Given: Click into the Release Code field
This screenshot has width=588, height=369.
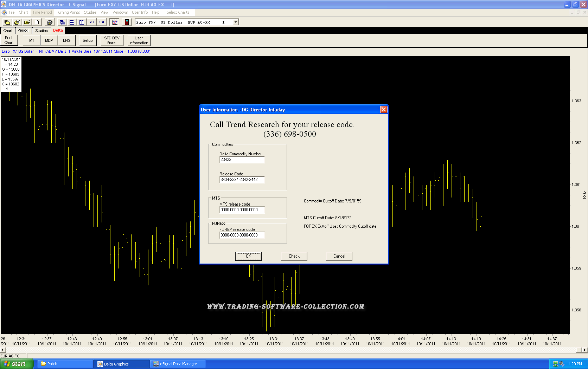Looking at the screenshot, I should coord(242,180).
